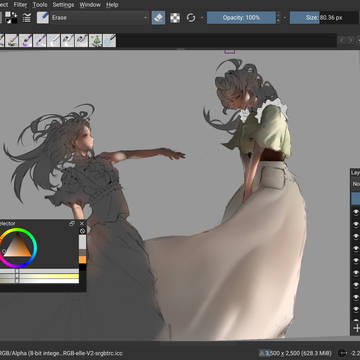Open the Settings menu
The image size is (360, 360).
click(x=63, y=5)
